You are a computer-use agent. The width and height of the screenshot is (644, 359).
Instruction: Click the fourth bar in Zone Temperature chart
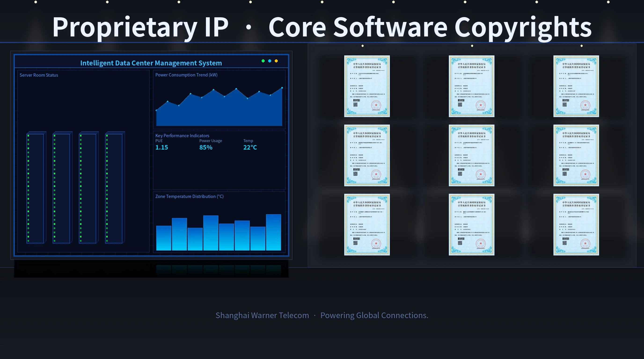tap(211, 233)
